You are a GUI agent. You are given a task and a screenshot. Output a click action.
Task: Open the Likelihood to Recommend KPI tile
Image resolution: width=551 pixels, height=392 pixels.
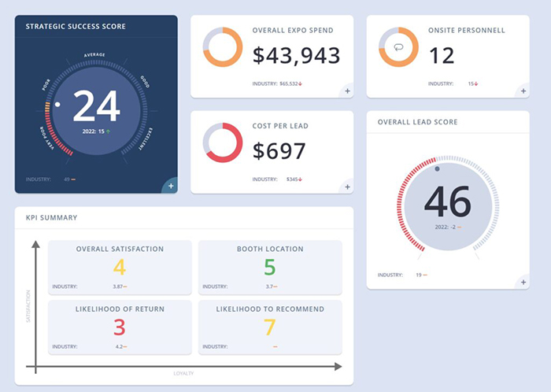click(270, 327)
